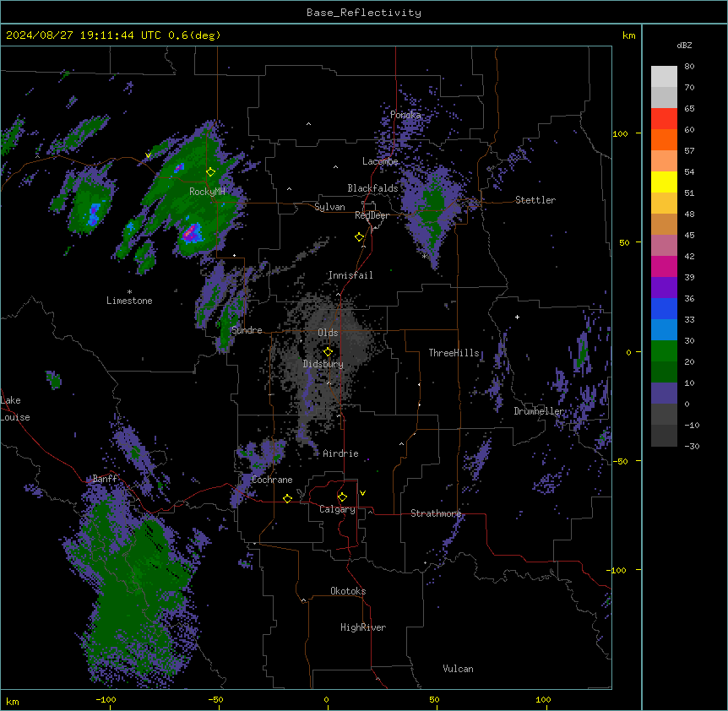Viewport: 728px width, 711px height.
Task: Click the yellow diamond marker above RockyMH
Action: pyautogui.click(x=210, y=172)
